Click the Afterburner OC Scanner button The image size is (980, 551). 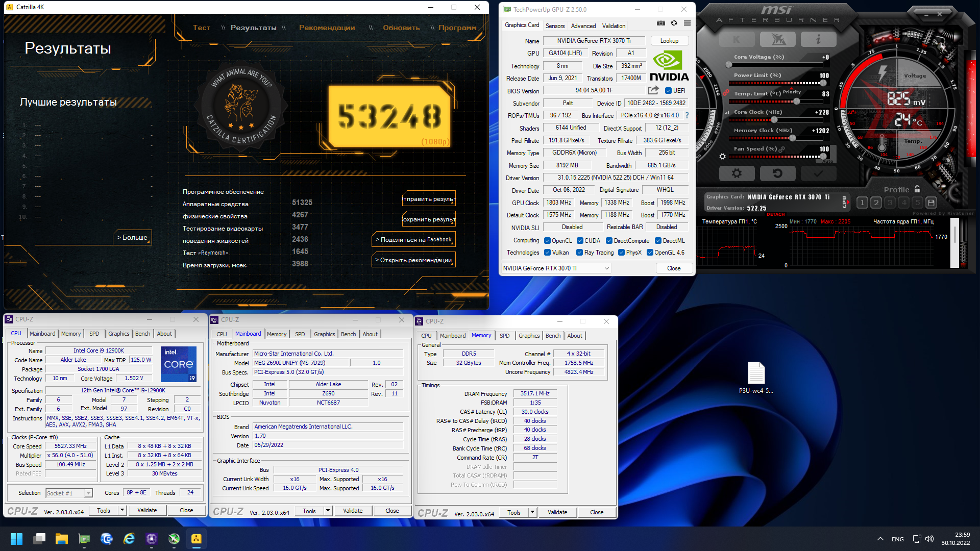[x=777, y=39]
